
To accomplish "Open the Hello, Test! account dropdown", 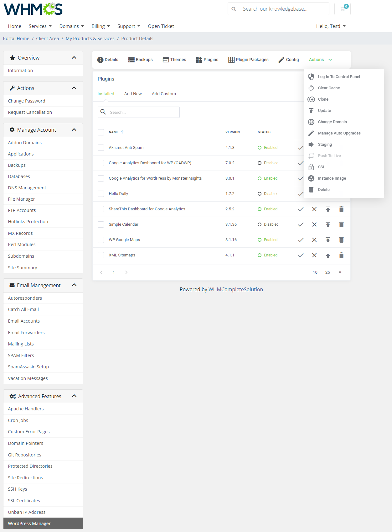I will tap(331, 26).
